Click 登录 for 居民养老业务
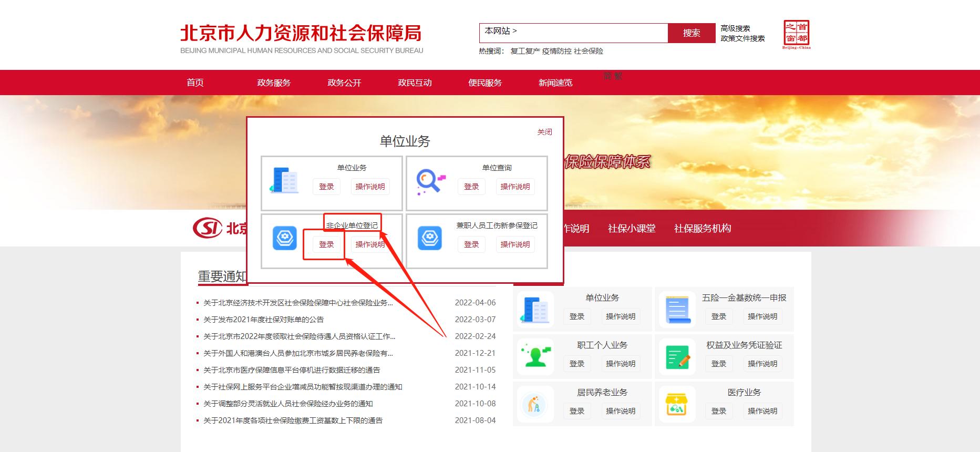The width and height of the screenshot is (980, 452). pos(577,411)
